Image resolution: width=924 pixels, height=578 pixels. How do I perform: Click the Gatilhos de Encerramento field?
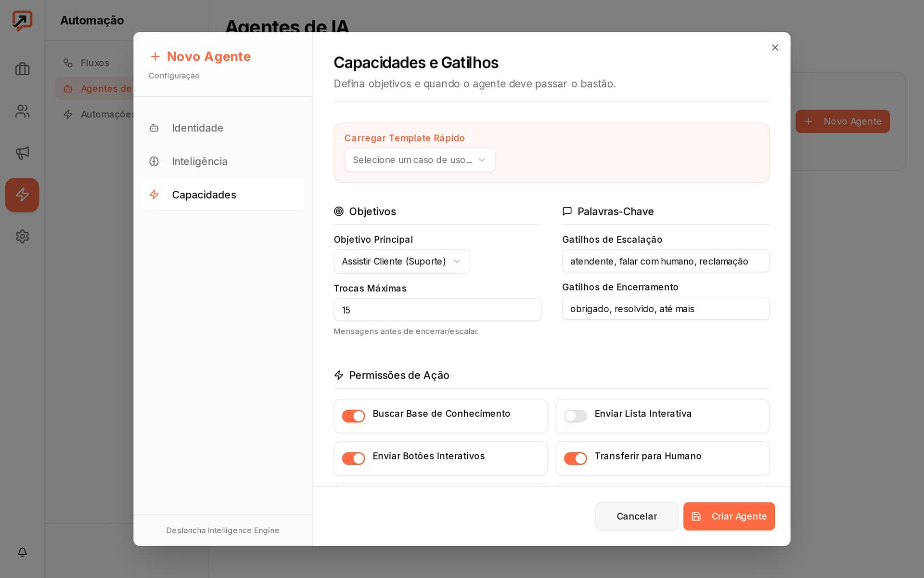point(666,308)
